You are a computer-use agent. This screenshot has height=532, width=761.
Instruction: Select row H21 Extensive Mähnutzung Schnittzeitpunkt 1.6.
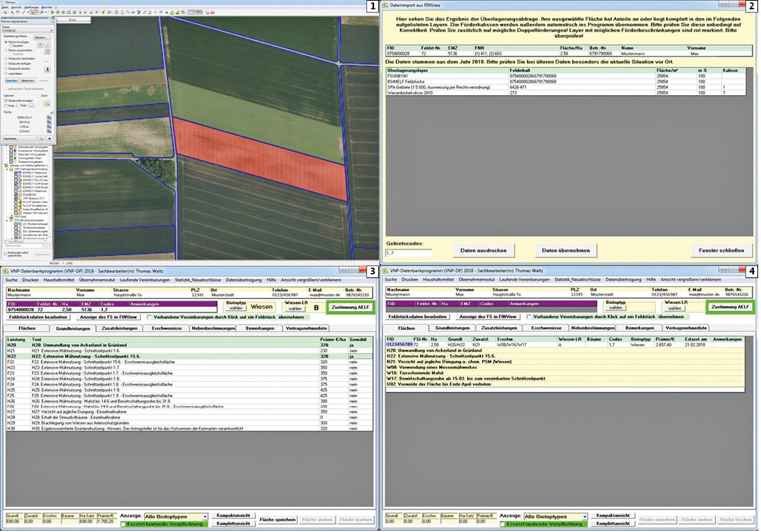(x=190, y=350)
